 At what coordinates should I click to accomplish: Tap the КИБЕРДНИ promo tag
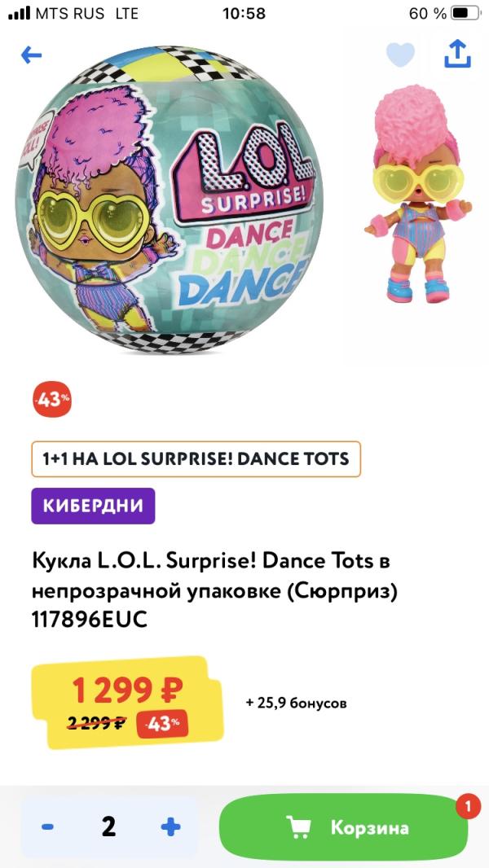pyautogui.click(x=93, y=506)
